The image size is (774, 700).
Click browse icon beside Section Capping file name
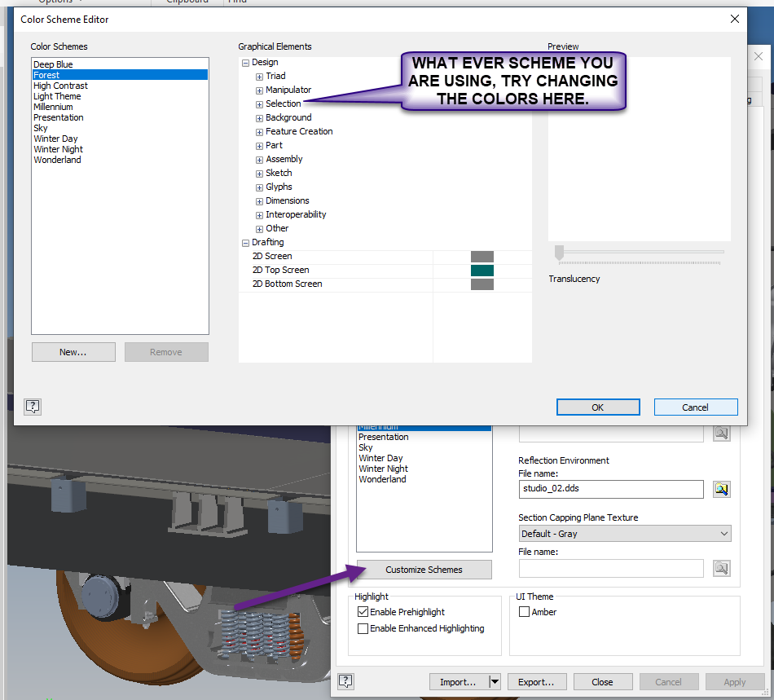point(722,568)
